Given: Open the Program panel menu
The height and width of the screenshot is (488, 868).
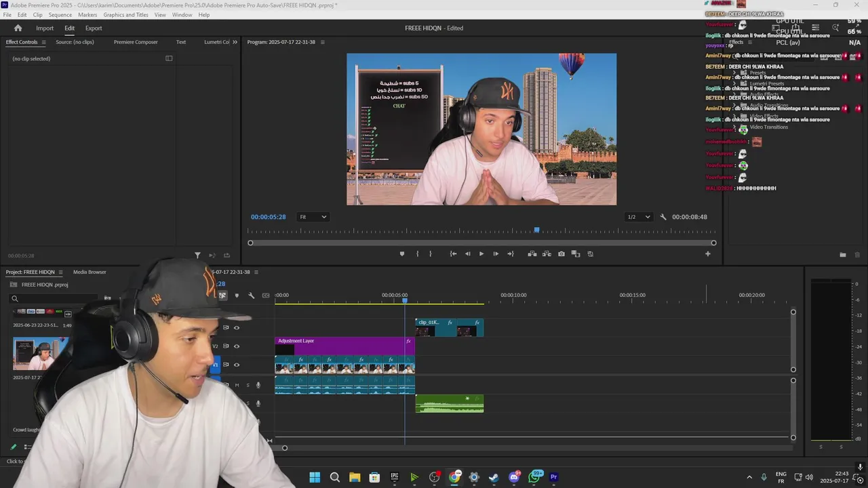Looking at the screenshot, I should [x=323, y=42].
